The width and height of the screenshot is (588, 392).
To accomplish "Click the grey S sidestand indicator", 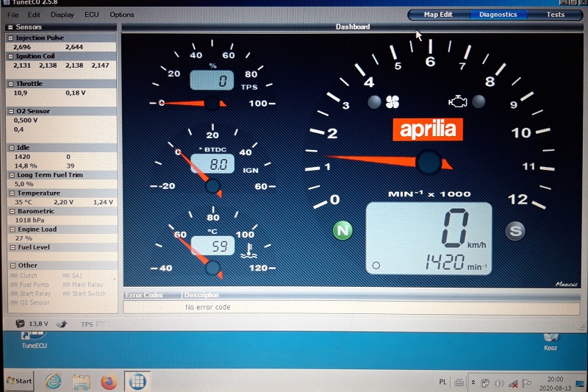I will 515,231.
